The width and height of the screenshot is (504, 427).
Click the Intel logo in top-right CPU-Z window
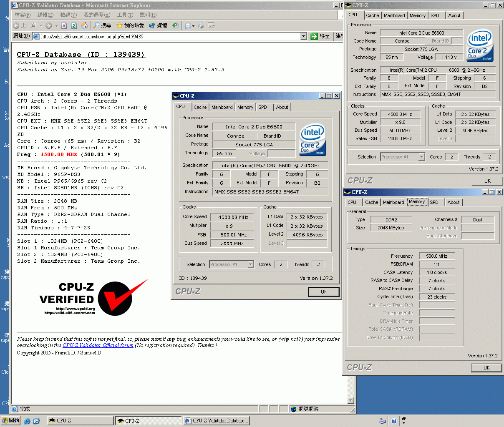pos(480,45)
